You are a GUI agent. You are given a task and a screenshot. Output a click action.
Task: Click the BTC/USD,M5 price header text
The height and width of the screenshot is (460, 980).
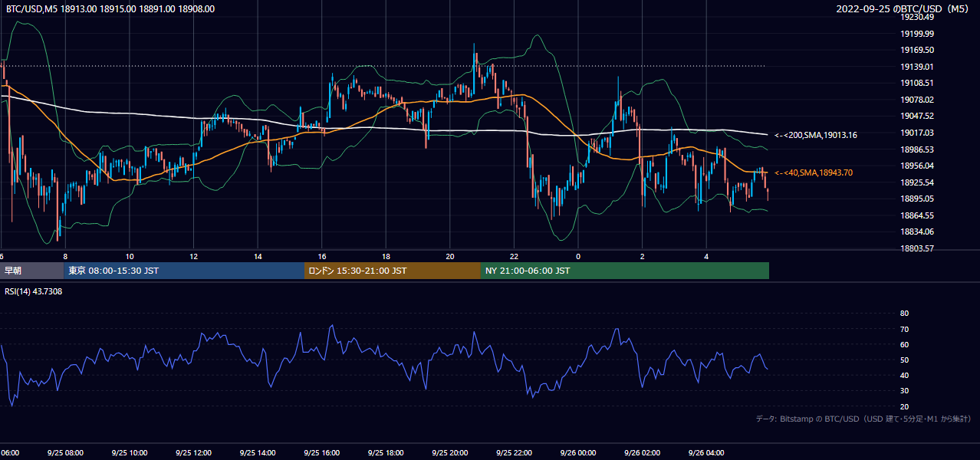coord(110,9)
